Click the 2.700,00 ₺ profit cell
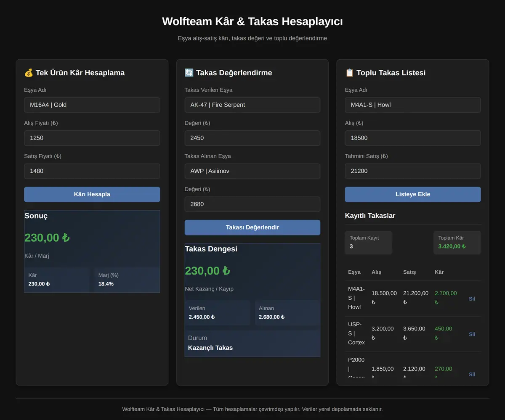This screenshot has width=505, height=420. click(x=446, y=298)
